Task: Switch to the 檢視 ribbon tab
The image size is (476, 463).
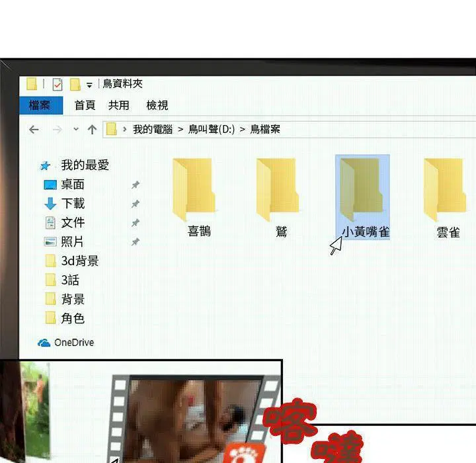Action: coord(157,105)
